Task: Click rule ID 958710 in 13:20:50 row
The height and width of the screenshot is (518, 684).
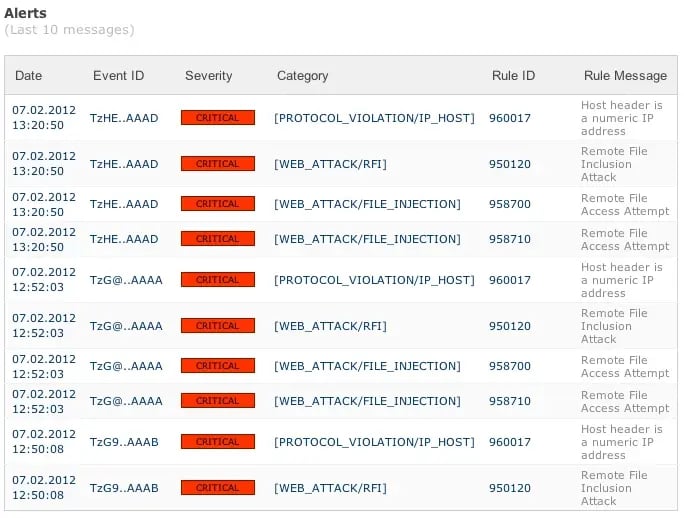Action: (510, 239)
